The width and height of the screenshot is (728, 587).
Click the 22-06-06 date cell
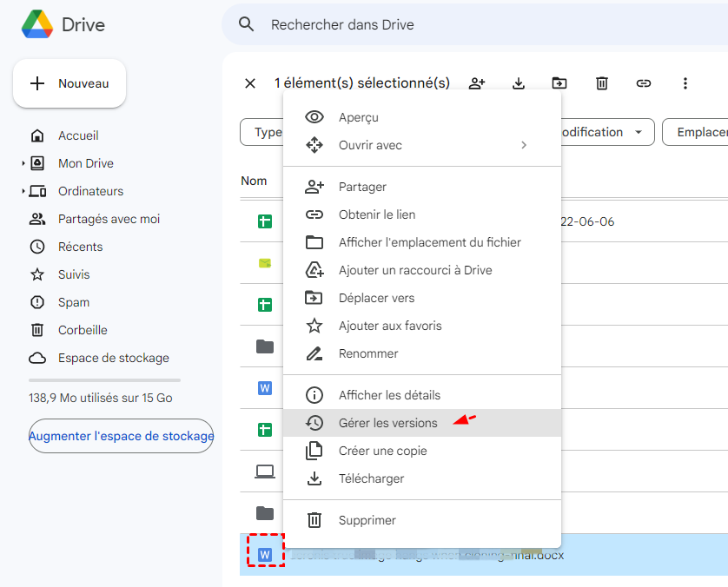click(587, 221)
